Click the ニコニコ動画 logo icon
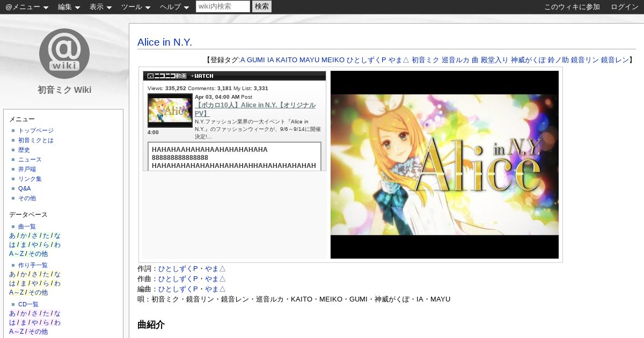 [x=167, y=76]
